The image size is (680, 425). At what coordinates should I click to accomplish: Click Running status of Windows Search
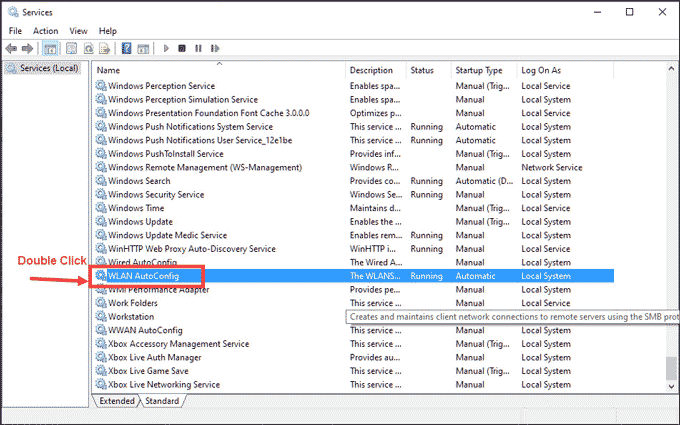pos(427,181)
